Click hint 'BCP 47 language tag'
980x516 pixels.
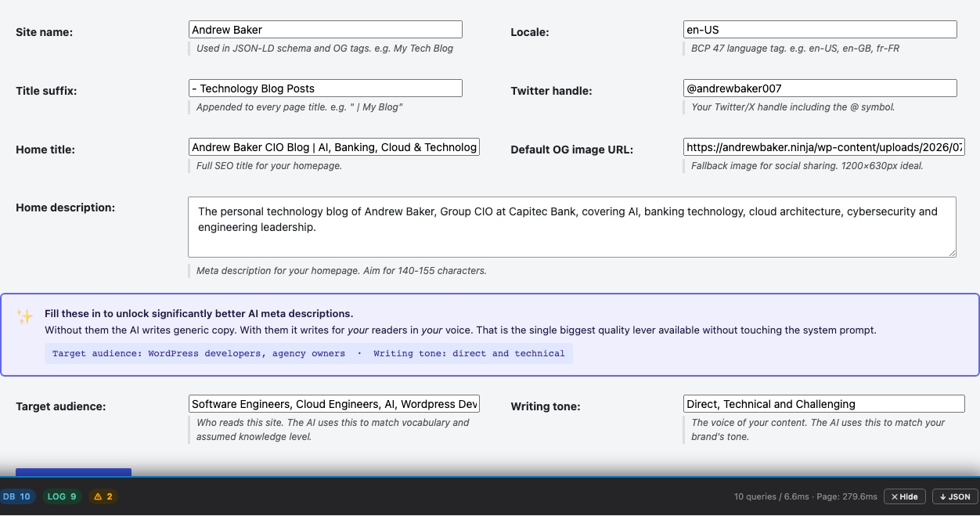pyautogui.click(x=795, y=49)
